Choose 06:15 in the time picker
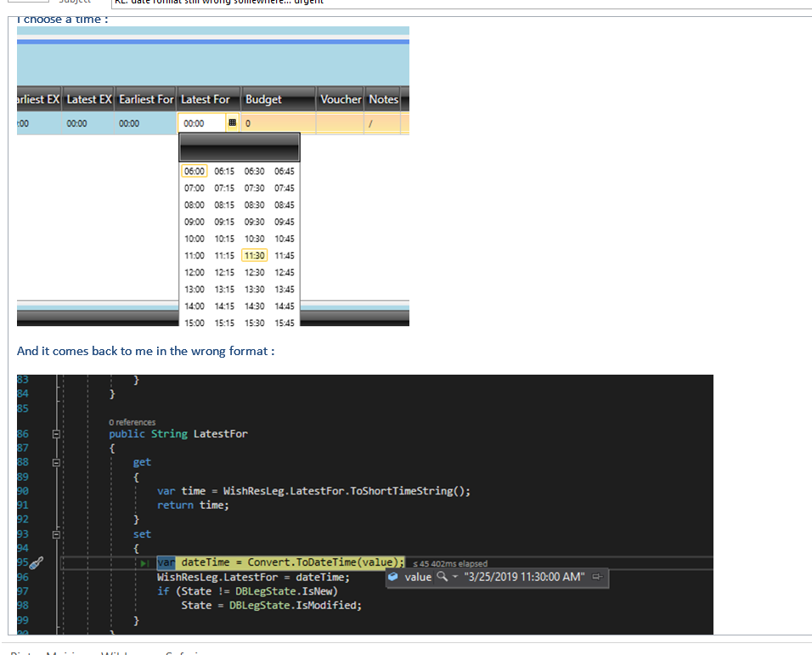The width and height of the screenshot is (812, 655). click(224, 171)
